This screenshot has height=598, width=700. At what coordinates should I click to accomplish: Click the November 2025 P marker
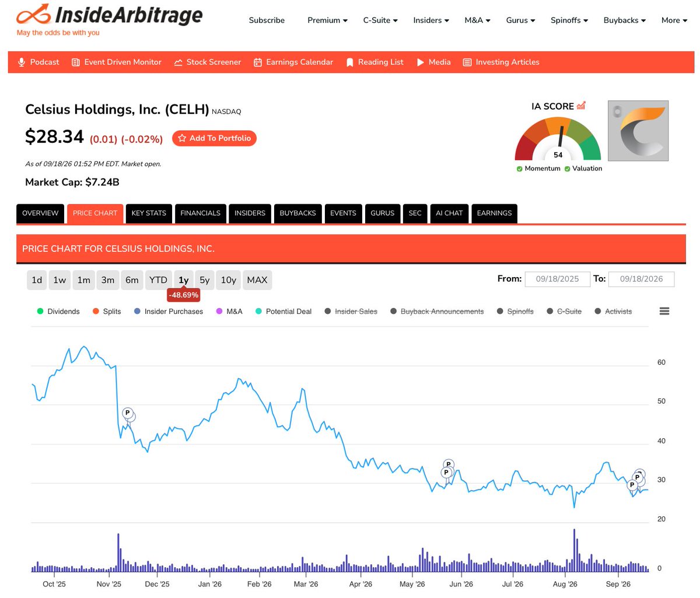tap(128, 413)
